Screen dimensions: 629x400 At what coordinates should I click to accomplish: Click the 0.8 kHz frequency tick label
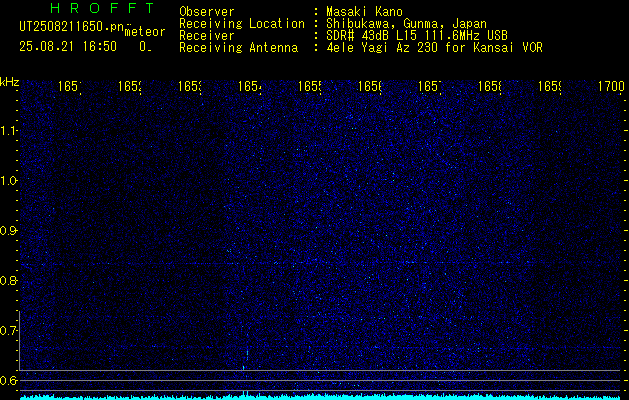pyautogui.click(x=8, y=280)
